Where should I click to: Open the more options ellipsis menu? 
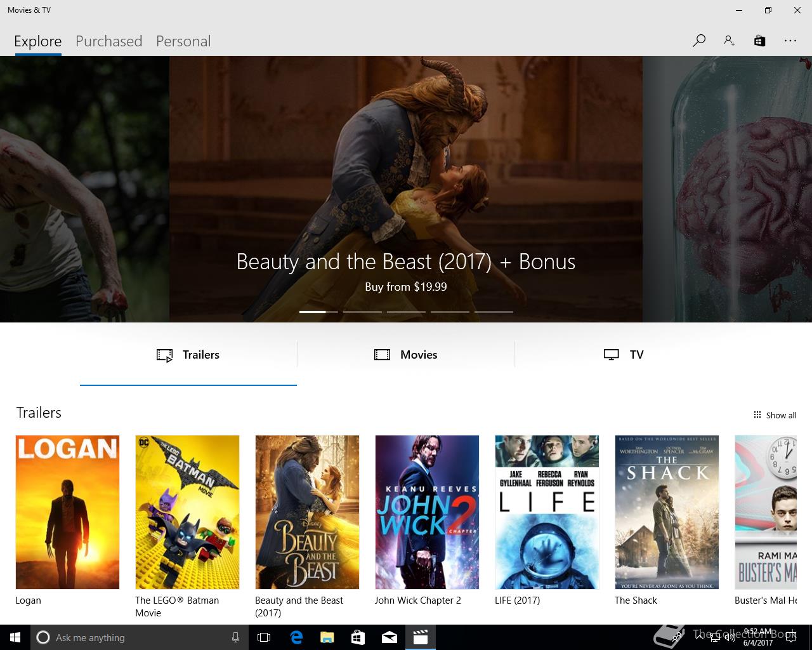(790, 41)
